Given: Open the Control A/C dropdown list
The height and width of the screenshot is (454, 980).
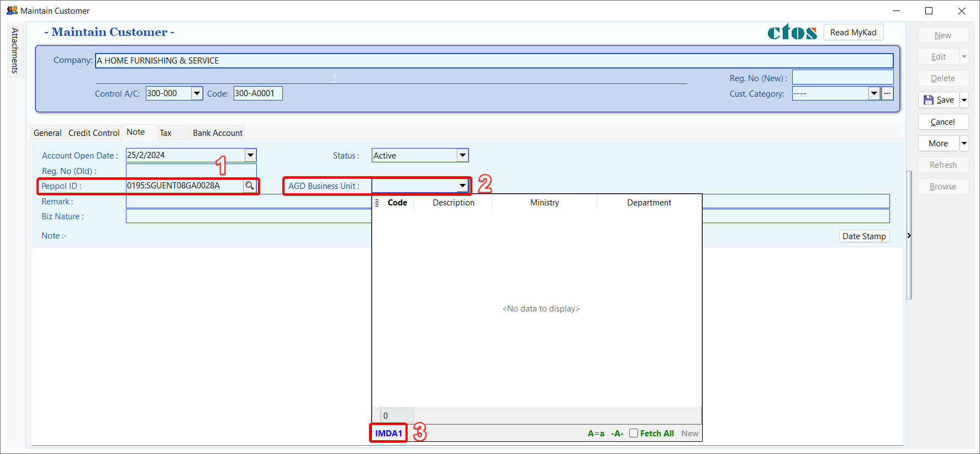Looking at the screenshot, I should click(197, 93).
